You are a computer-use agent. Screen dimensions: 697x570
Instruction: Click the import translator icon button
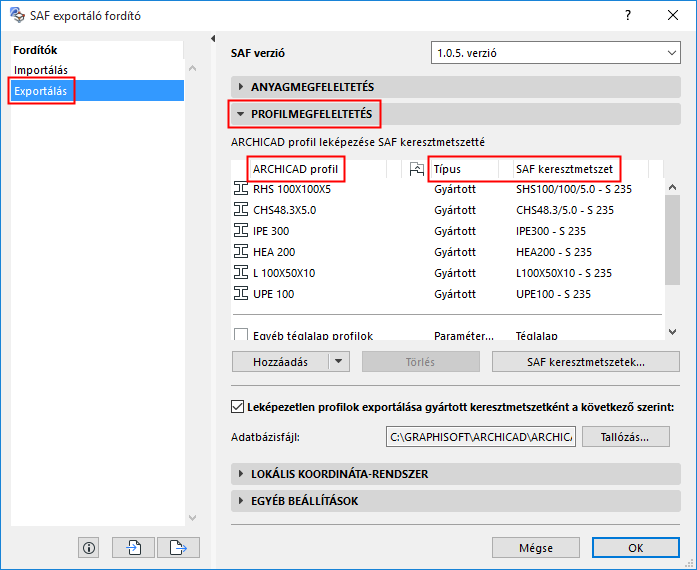click(x=133, y=547)
